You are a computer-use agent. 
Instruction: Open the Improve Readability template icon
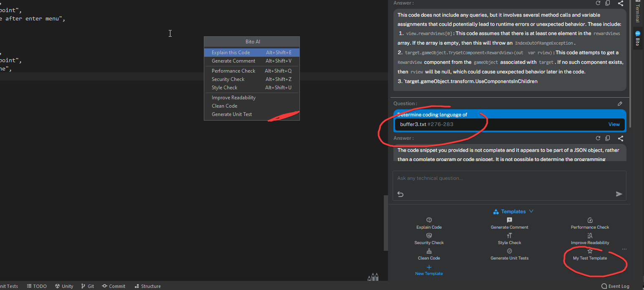tap(590, 235)
